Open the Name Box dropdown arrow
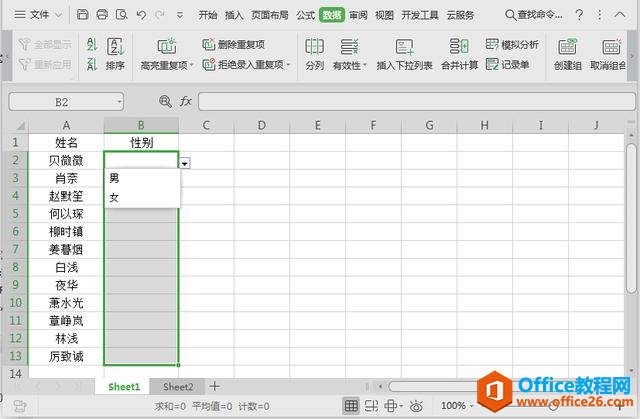The image size is (640, 419). pos(119,102)
